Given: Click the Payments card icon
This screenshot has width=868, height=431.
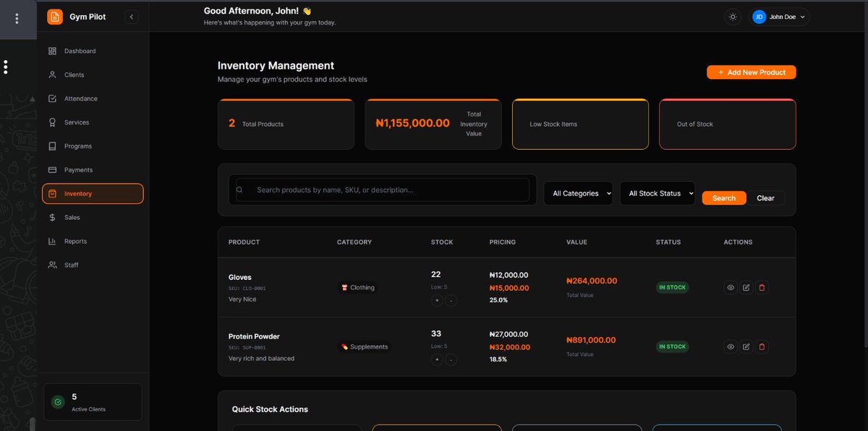Looking at the screenshot, I should [x=52, y=170].
